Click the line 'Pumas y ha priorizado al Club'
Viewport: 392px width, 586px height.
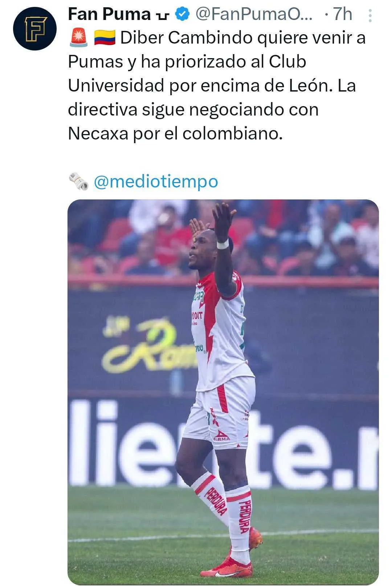pyautogui.click(x=187, y=62)
